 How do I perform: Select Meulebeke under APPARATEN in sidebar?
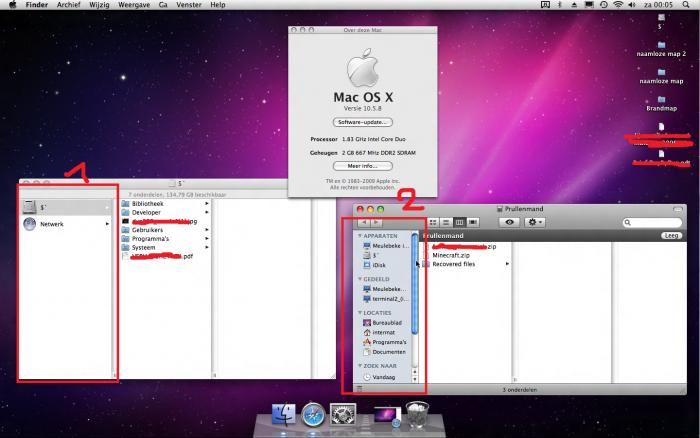[386, 246]
